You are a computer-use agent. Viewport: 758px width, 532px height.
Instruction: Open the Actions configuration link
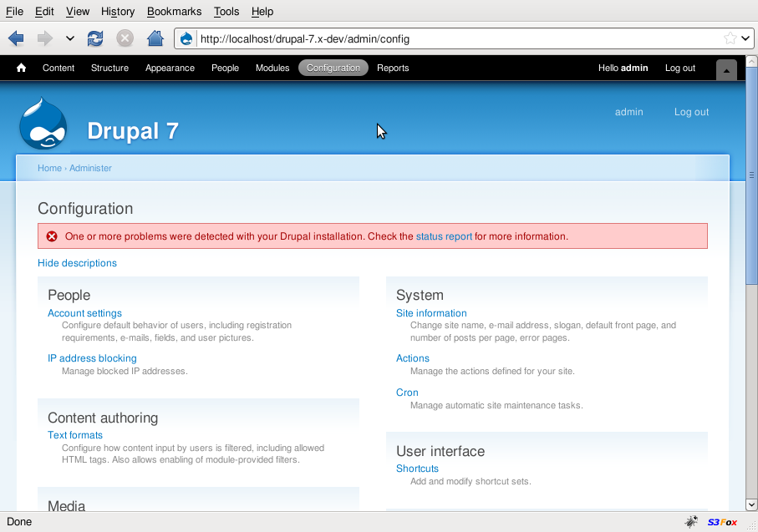[x=412, y=358]
